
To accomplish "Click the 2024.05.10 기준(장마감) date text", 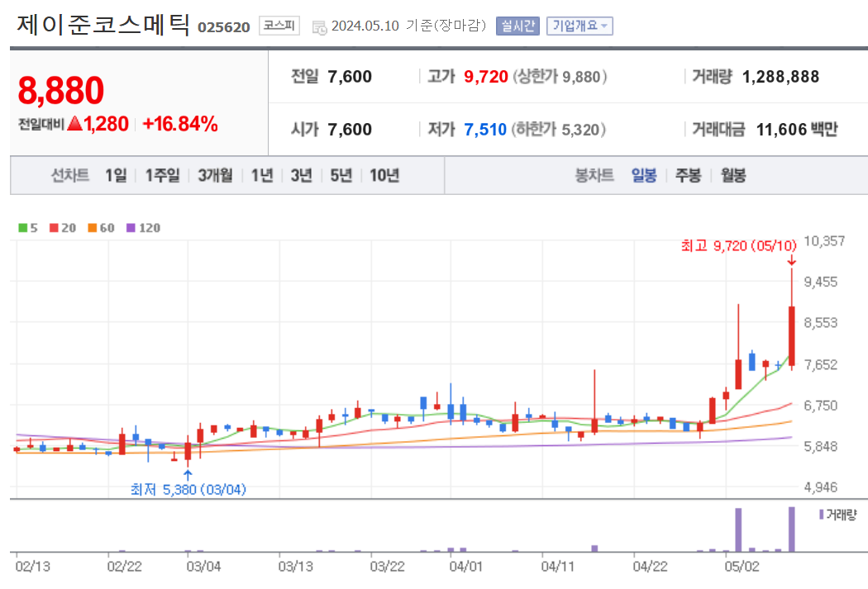I will 408,26.
